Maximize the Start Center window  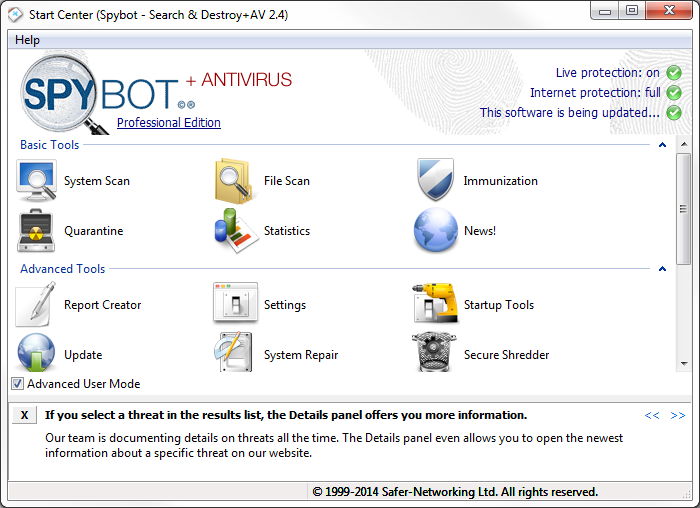click(632, 11)
